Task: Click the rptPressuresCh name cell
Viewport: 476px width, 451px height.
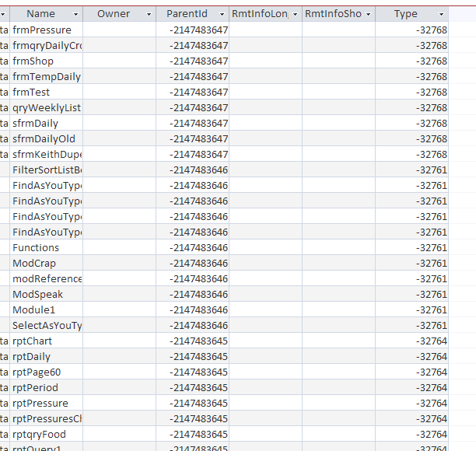Action: [x=47, y=419]
